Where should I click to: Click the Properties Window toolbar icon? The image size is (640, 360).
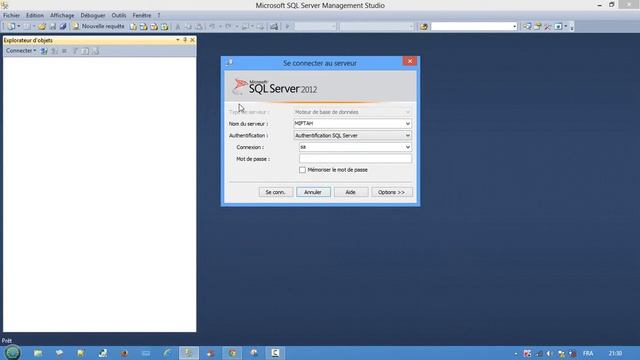pos(538,27)
